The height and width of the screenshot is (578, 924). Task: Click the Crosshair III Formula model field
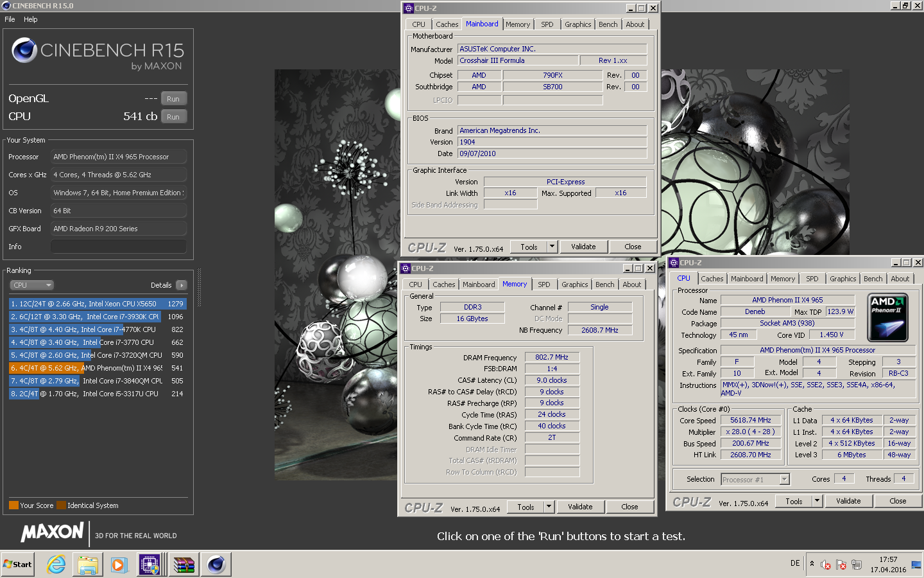tap(518, 60)
